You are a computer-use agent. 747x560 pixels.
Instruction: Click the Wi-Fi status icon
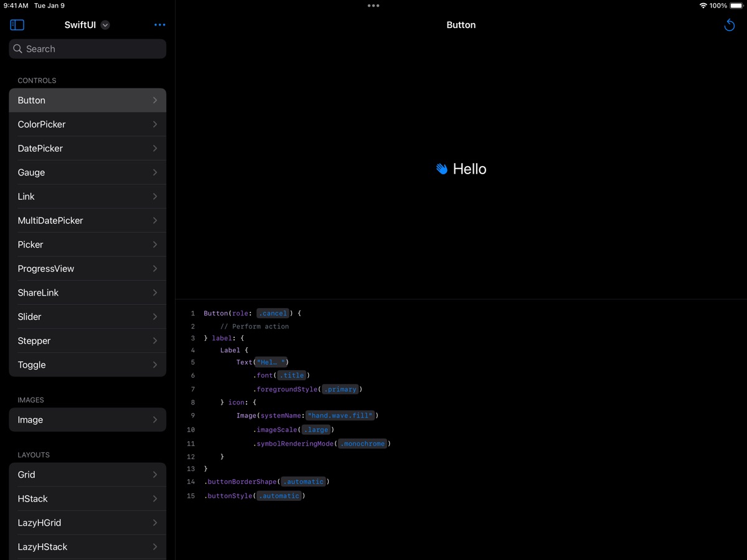[x=703, y=6]
